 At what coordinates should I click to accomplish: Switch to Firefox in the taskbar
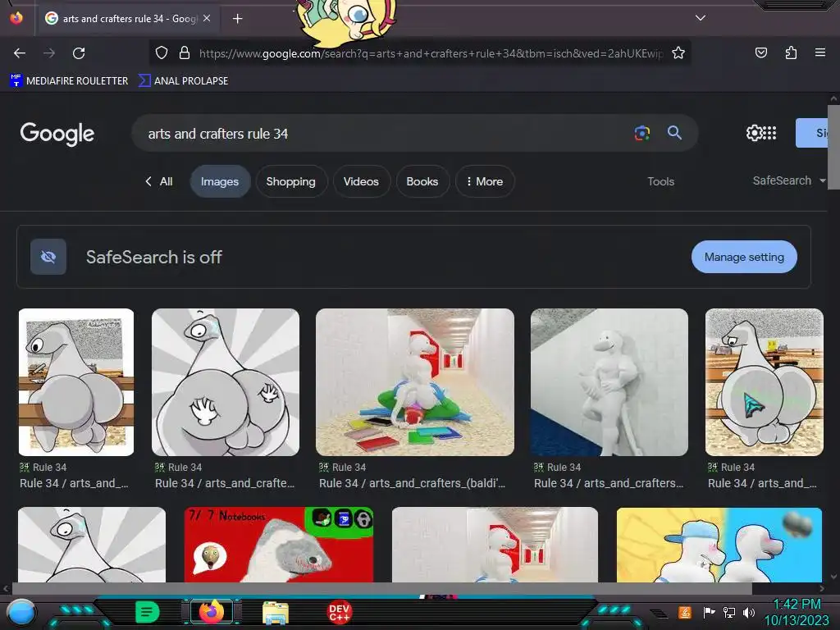tap(212, 611)
